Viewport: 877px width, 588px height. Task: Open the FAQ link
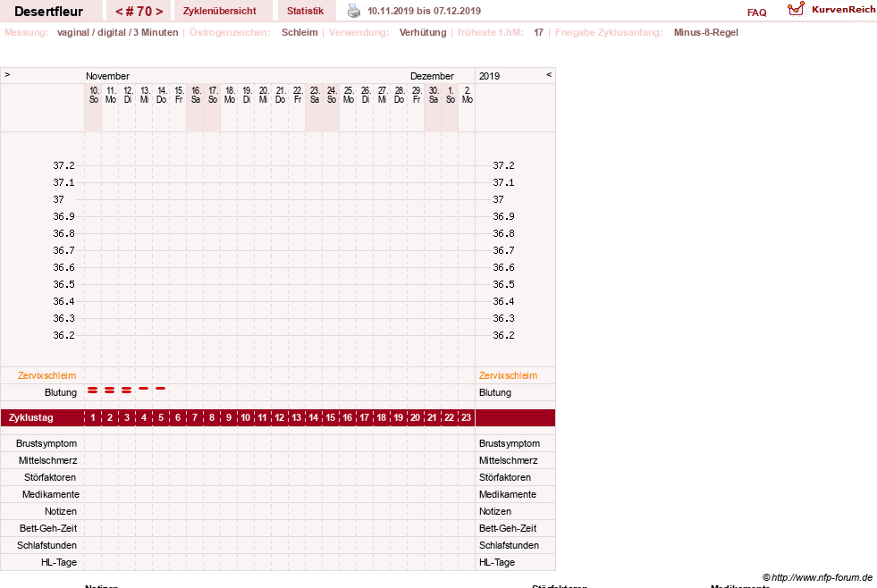coord(756,13)
